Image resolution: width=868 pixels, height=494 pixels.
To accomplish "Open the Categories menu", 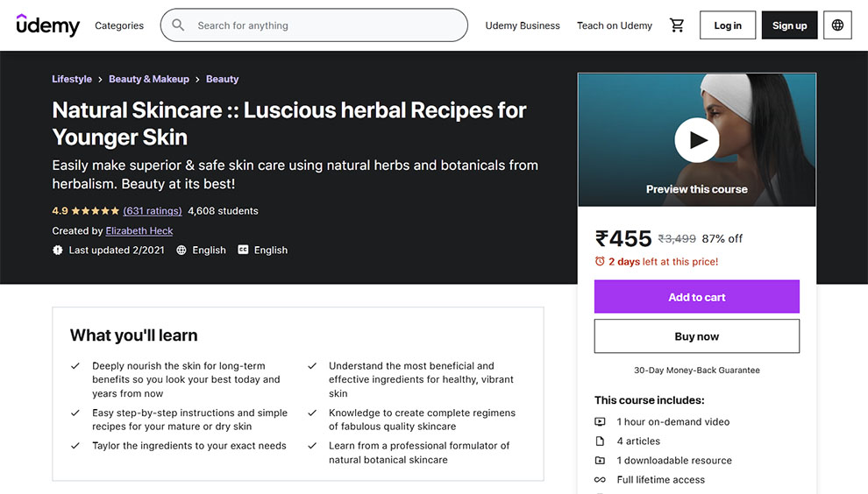I will coord(119,25).
